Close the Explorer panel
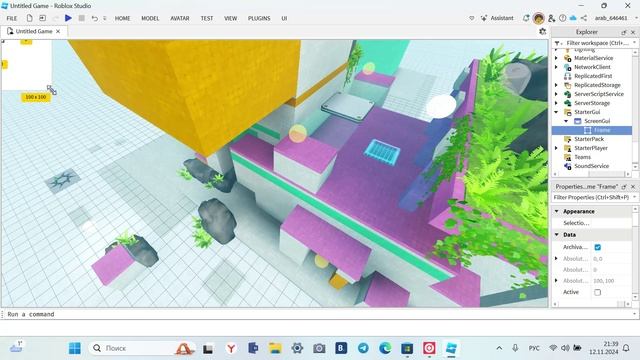The image size is (640, 360). [633, 32]
